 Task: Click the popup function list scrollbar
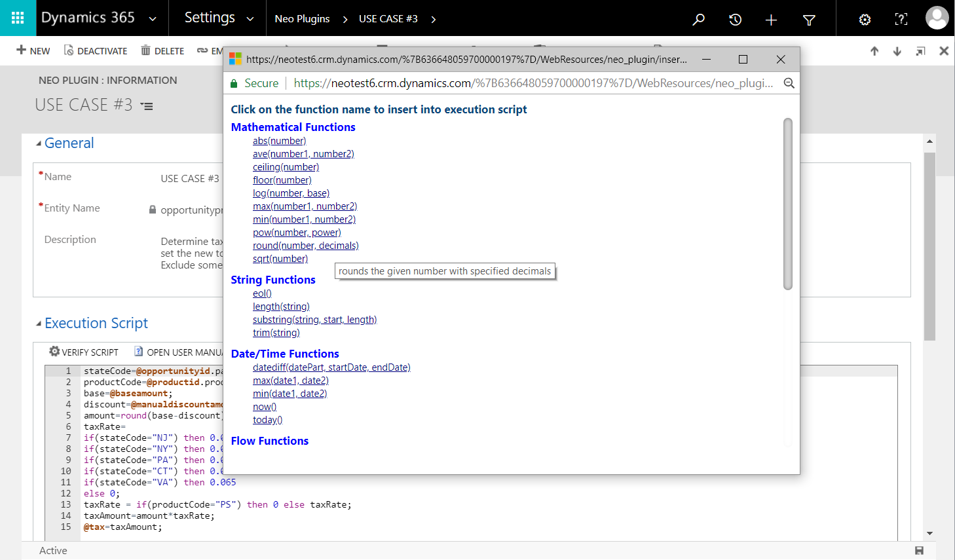pos(788,204)
